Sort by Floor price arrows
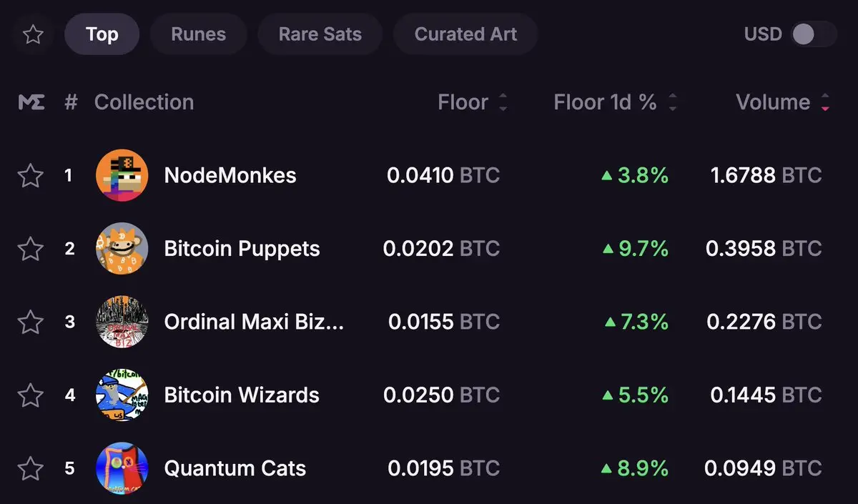Screen dimensions: 858x504 [x=503, y=102]
